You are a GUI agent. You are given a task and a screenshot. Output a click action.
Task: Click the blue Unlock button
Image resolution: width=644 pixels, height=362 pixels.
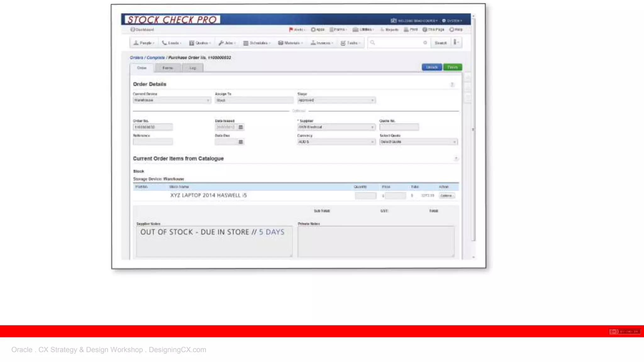tap(432, 67)
